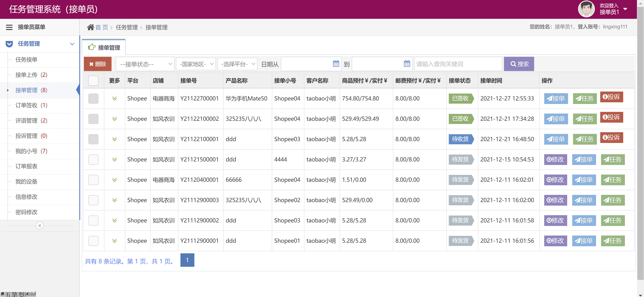The height and width of the screenshot is (297, 644).
Task: Click the 已签收 status tag for Y21122700001
Action: click(x=461, y=98)
